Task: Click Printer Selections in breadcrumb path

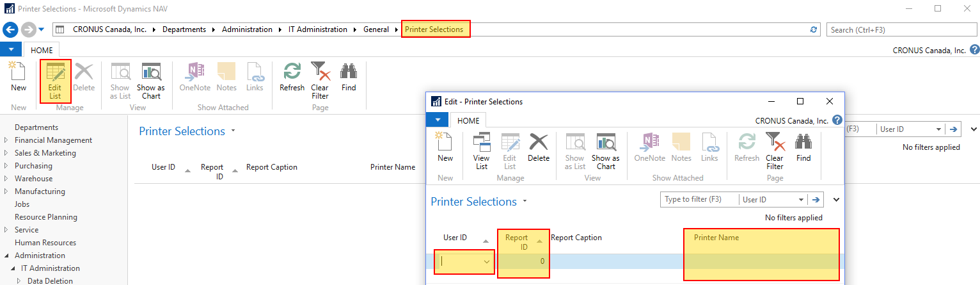Action: tap(435, 29)
